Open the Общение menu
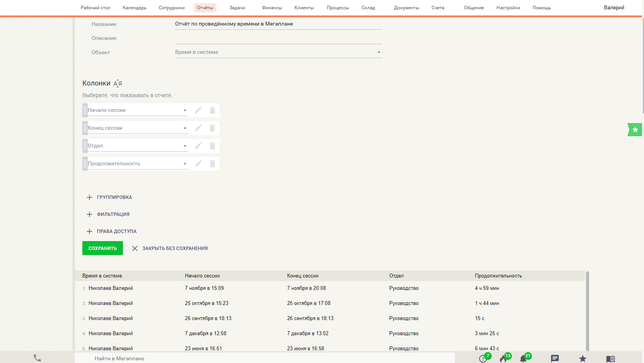 click(x=474, y=8)
